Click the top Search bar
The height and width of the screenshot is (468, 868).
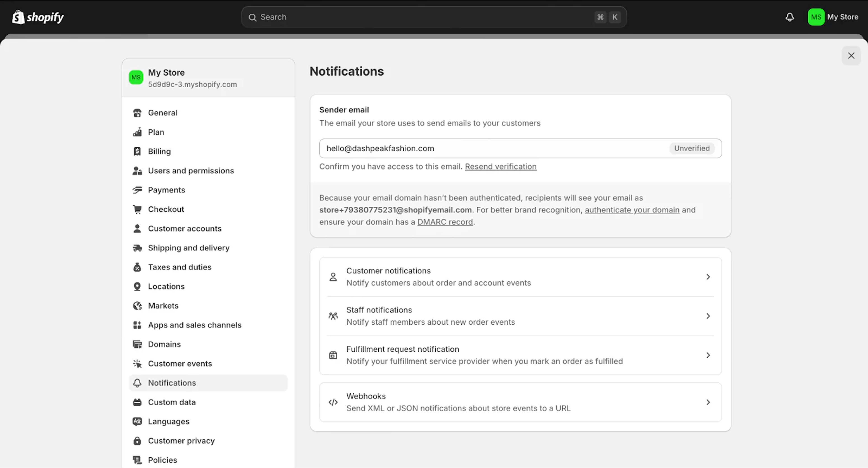coord(434,17)
